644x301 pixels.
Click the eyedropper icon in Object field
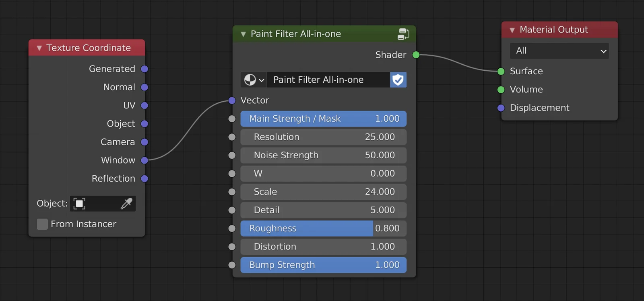pyautogui.click(x=126, y=204)
